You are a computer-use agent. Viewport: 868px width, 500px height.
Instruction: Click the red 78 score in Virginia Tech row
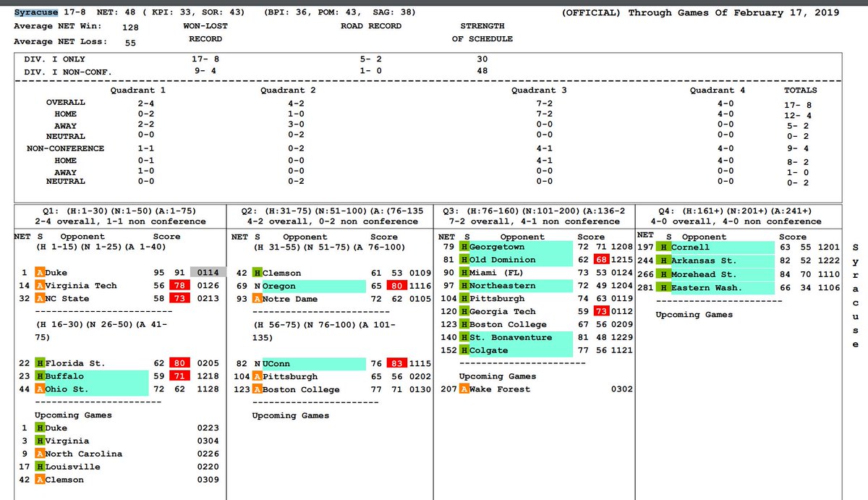178,286
